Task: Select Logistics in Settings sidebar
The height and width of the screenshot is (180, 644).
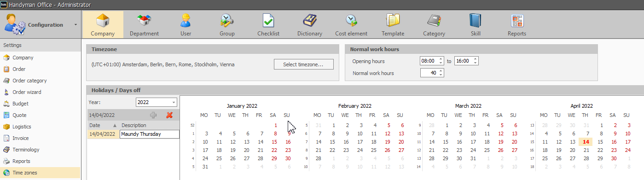Action: [40, 127]
